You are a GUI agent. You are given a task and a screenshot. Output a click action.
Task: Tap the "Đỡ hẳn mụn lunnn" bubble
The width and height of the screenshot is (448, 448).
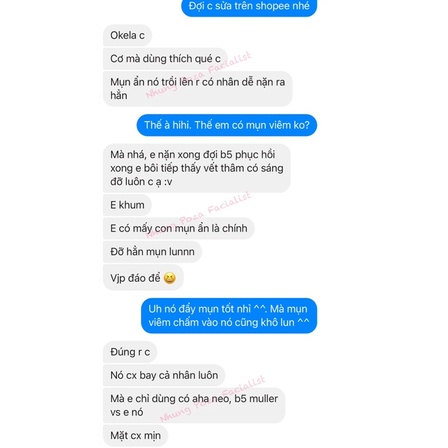pyautogui.click(x=152, y=252)
